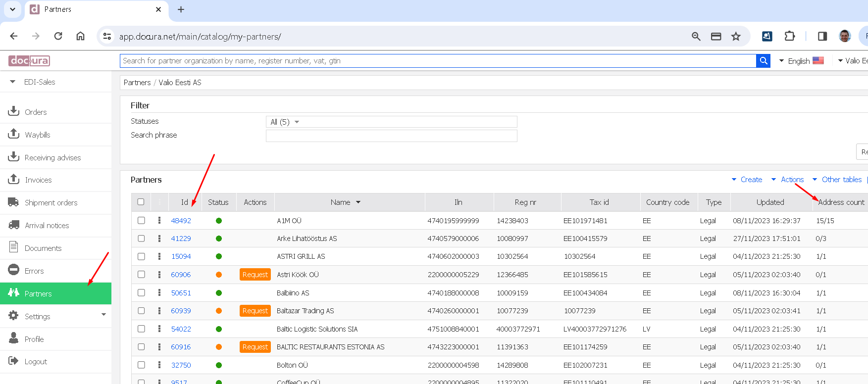Reload the browser page
Viewport: 868px width, 384px height.
click(x=58, y=36)
